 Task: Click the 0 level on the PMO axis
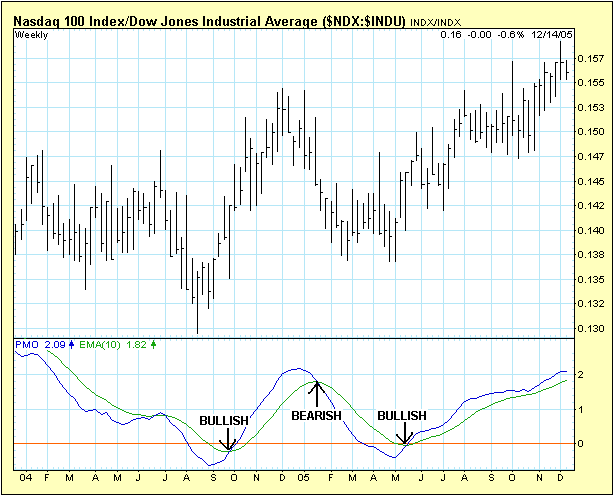582,443
